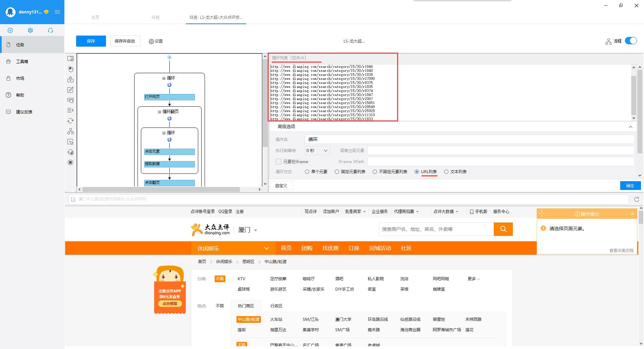644x349 pixels.
Task: Click the 确定 confirm button
Action: click(630, 186)
